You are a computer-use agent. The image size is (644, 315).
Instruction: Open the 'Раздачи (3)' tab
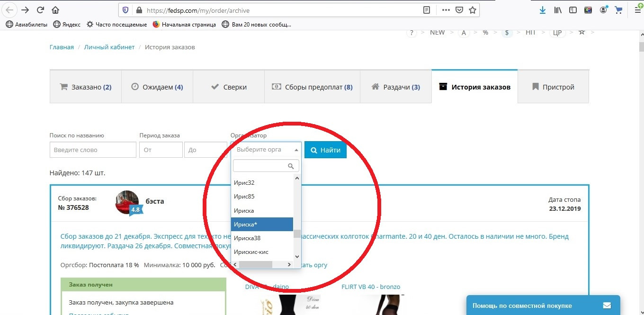click(396, 87)
